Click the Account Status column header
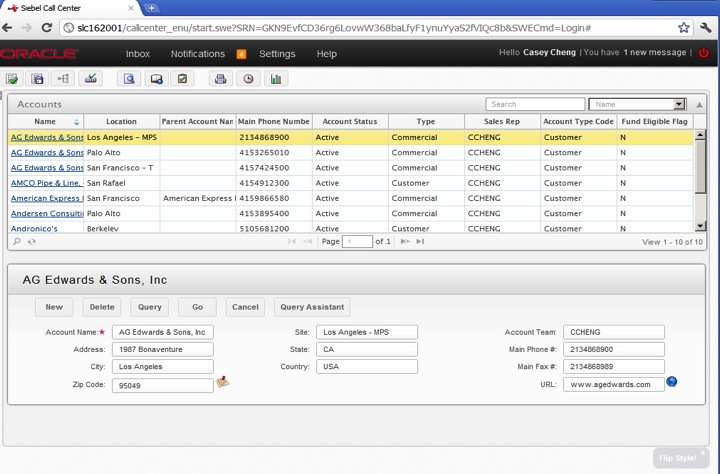Image resolution: width=720 pixels, height=474 pixels. tap(350, 122)
